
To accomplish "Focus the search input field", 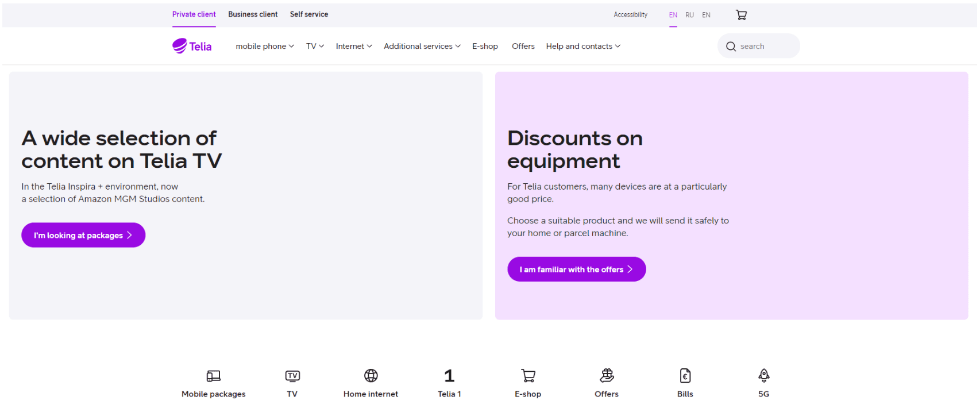I will [758, 46].
